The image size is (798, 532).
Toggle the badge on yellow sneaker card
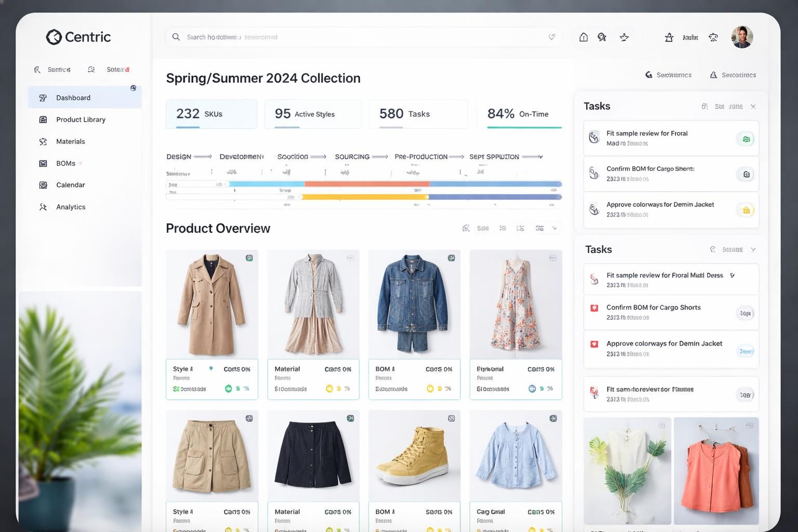tap(451, 418)
